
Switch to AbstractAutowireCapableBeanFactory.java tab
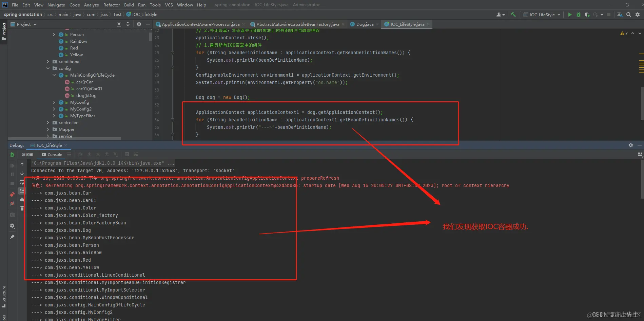297,24
